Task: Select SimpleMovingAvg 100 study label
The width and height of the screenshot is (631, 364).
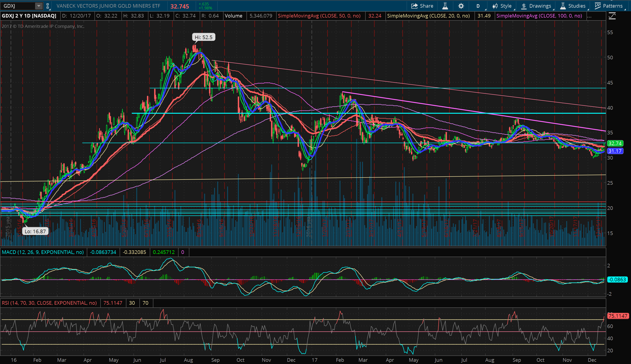Action: click(x=539, y=16)
